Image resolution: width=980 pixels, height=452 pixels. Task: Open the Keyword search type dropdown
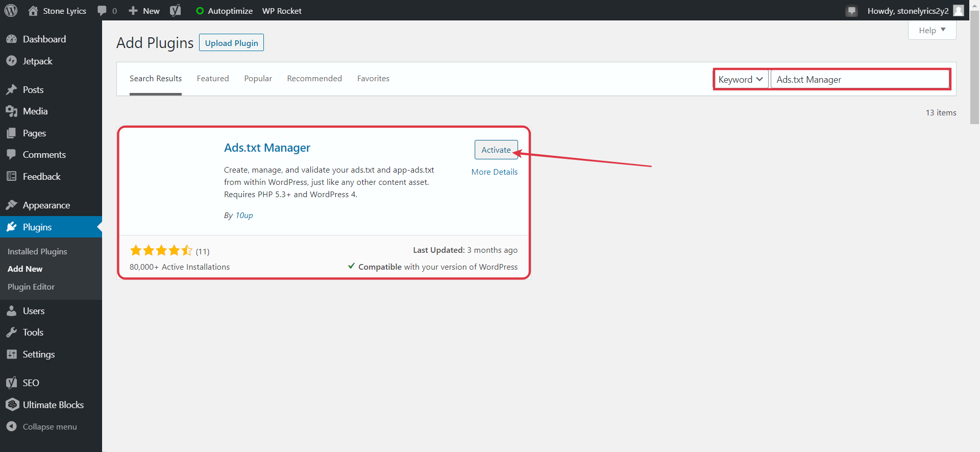pos(741,79)
